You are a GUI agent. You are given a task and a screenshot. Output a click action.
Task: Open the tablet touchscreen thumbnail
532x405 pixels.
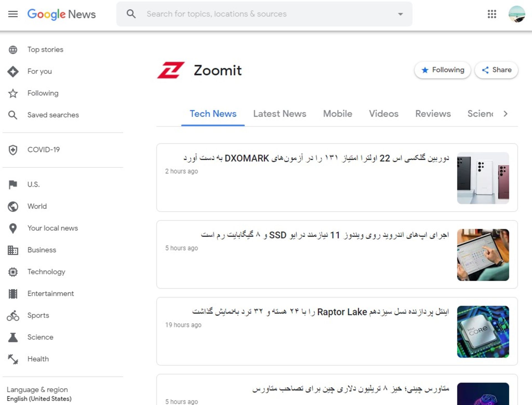pyautogui.click(x=483, y=255)
